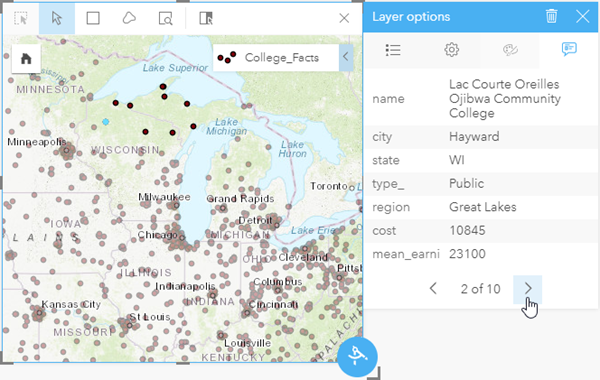This screenshot has width=600, height=380.
Task: Click the invert selection tool
Action: (x=206, y=18)
